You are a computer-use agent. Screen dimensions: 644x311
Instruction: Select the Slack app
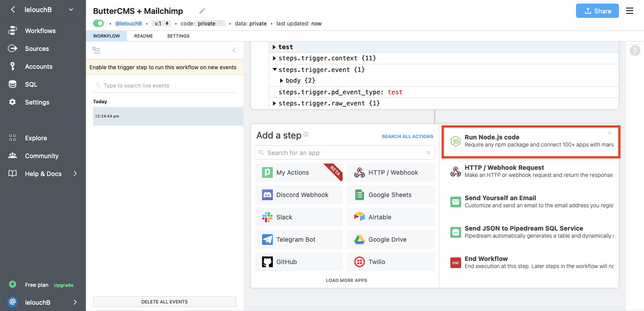click(299, 217)
